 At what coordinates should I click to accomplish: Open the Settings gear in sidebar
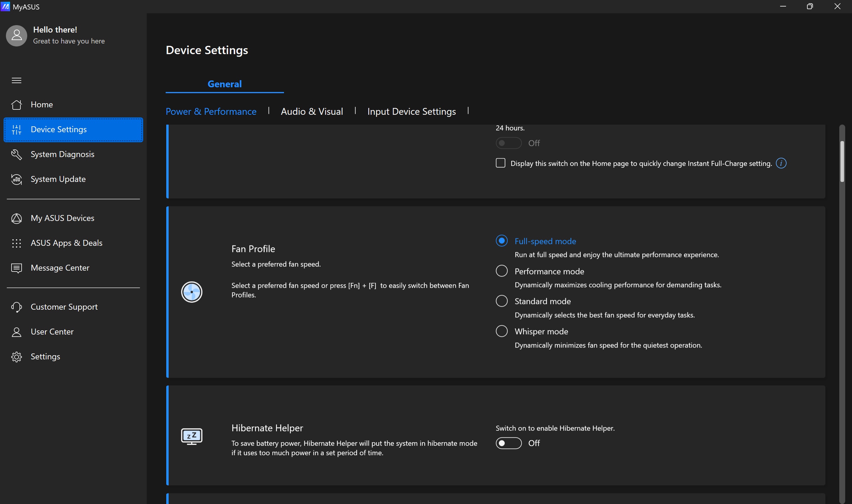[16, 357]
